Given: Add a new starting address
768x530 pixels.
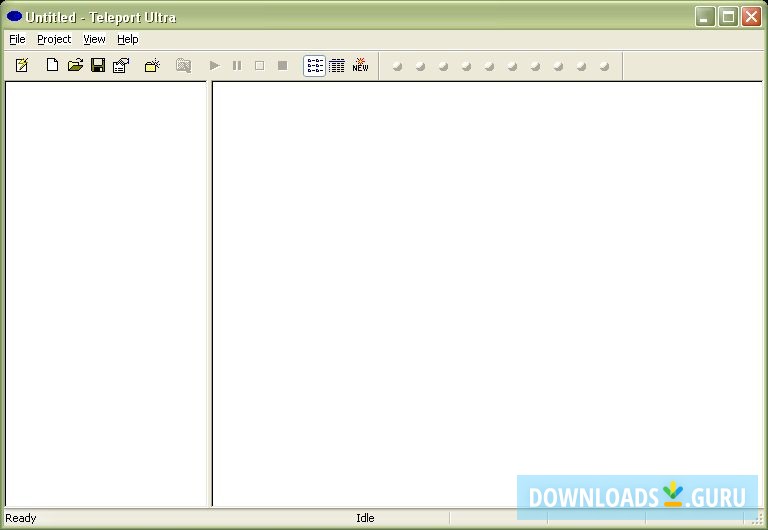Looking at the screenshot, I should (152, 65).
